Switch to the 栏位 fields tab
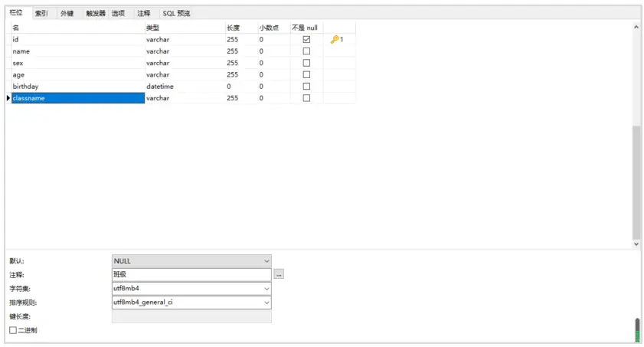This screenshot has height=347, width=644. tap(16, 13)
